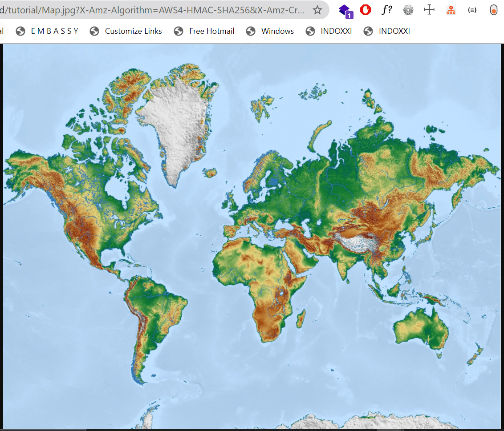Click the f? font identifier extension
This screenshot has width=504, height=431.
(x=387, y=10)
